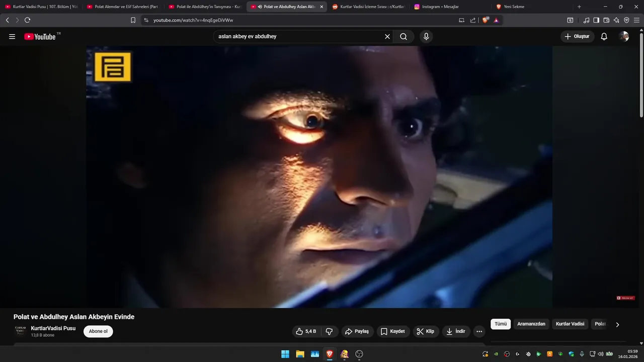Open OBS Studio from the taskbar

(x=359, y=354)
